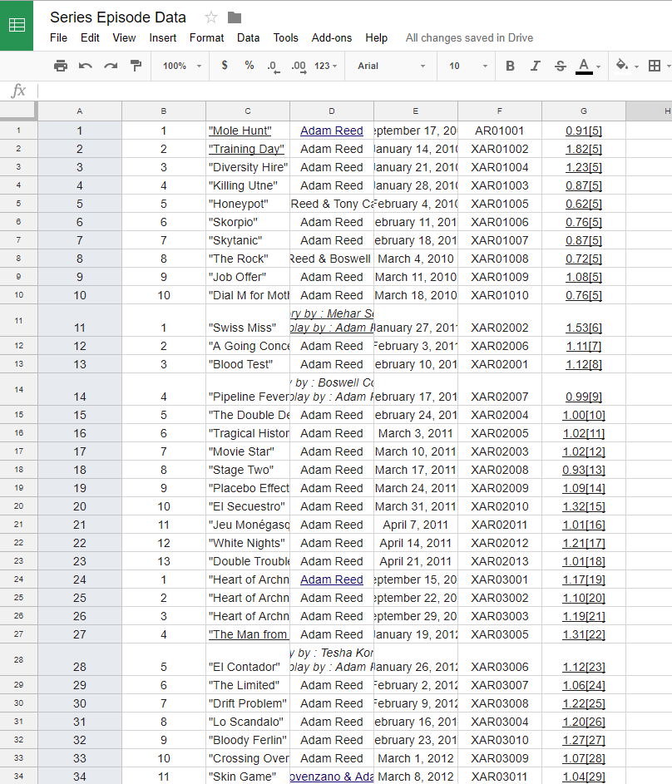Viewport: 672px width, 784px height.
Task: Format as currency with dollar icon
Action: pos(225,66)
